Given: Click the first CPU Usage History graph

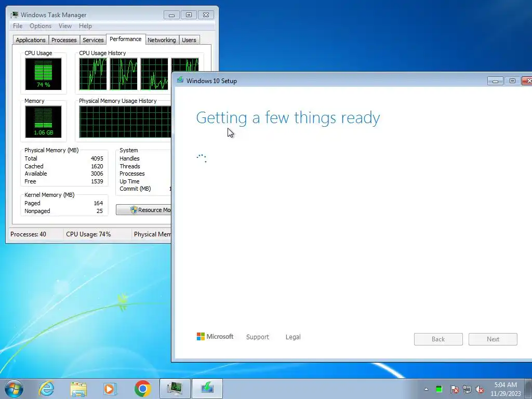Looking at the screenshot, I should [92, 74].
